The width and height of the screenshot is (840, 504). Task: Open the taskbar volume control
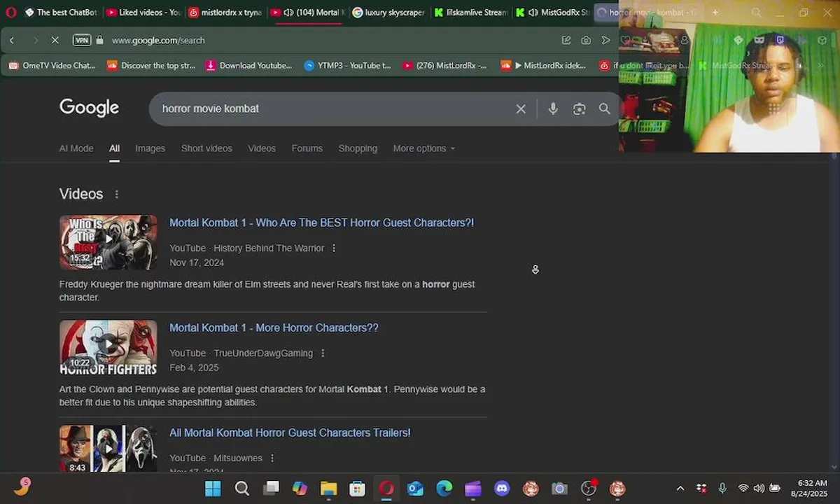pyautogui.click(x=759, y=489)
